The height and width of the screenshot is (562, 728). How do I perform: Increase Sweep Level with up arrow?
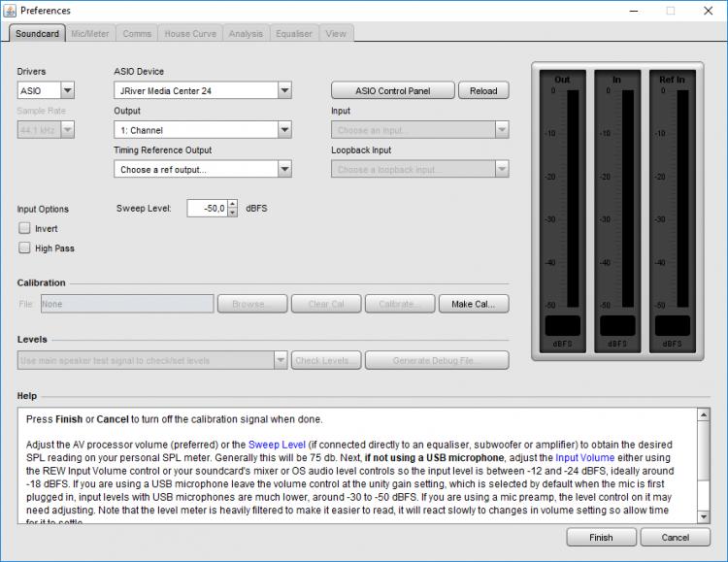[232, 204]
